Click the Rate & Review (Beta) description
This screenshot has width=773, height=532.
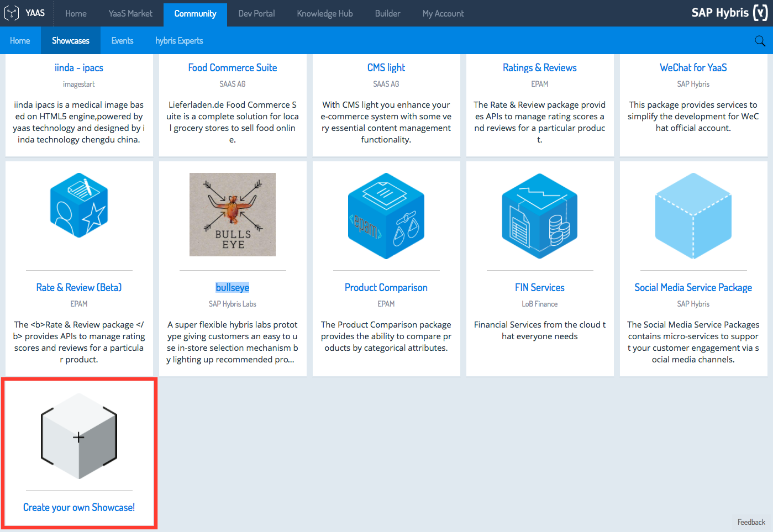coord(79,342)
